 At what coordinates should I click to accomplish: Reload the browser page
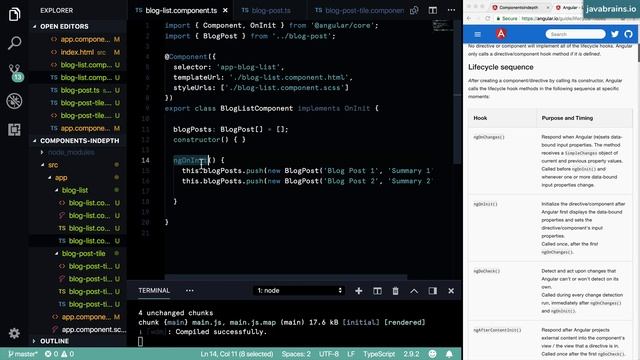tap(487, 18)
